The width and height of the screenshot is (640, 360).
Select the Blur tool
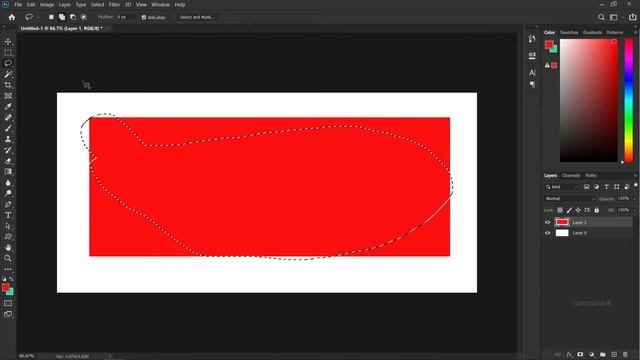pos(8,182)
